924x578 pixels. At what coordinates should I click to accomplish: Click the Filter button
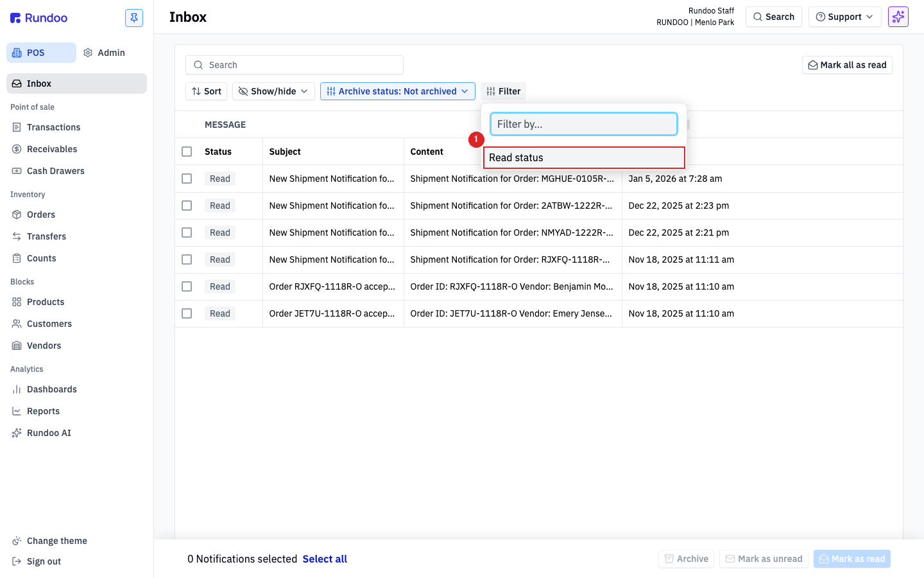pos(503,91)
